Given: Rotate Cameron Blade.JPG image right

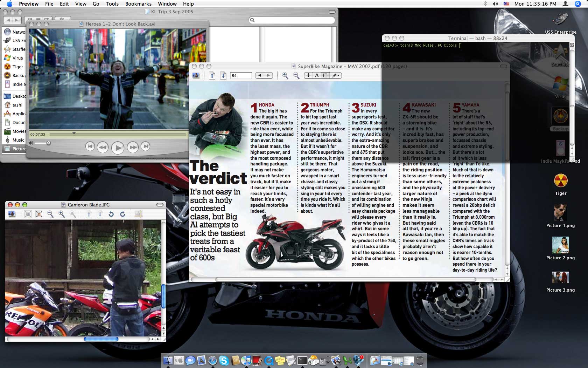Looking at the screenshot, I should click(x=122, y=214).
